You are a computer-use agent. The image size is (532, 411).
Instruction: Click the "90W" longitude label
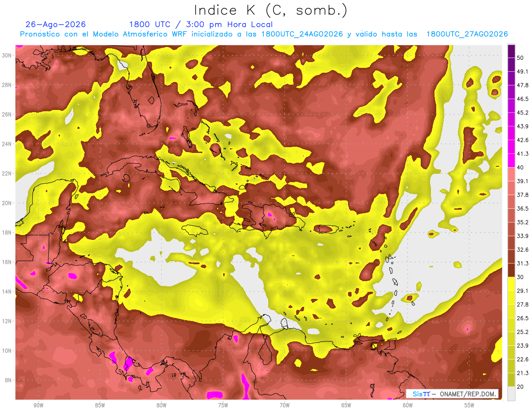(39, 405)
